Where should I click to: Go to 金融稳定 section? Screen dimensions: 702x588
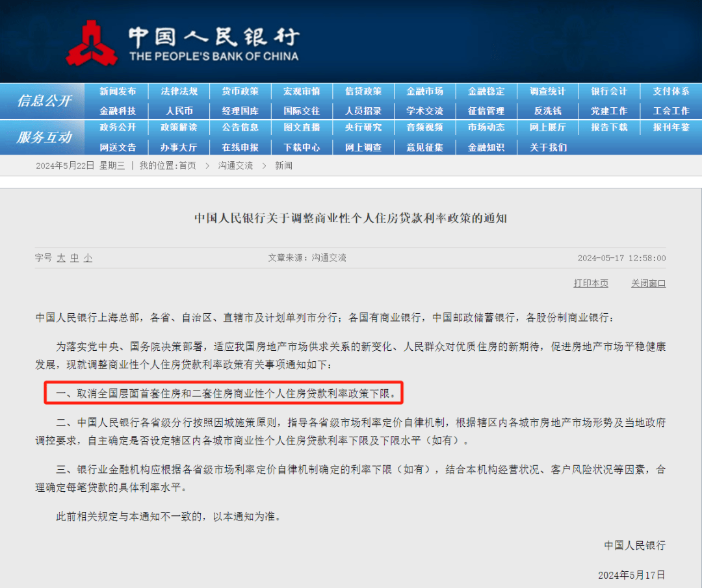tap(486, 92)
